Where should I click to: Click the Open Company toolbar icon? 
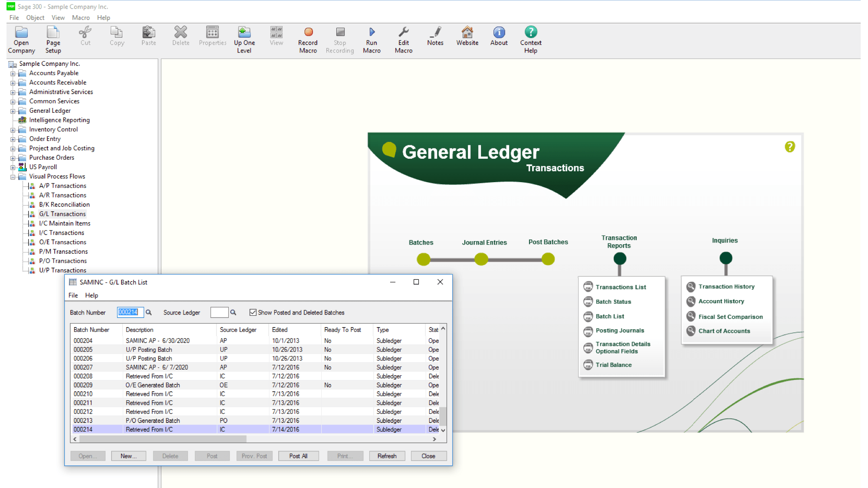click(21, 33)
